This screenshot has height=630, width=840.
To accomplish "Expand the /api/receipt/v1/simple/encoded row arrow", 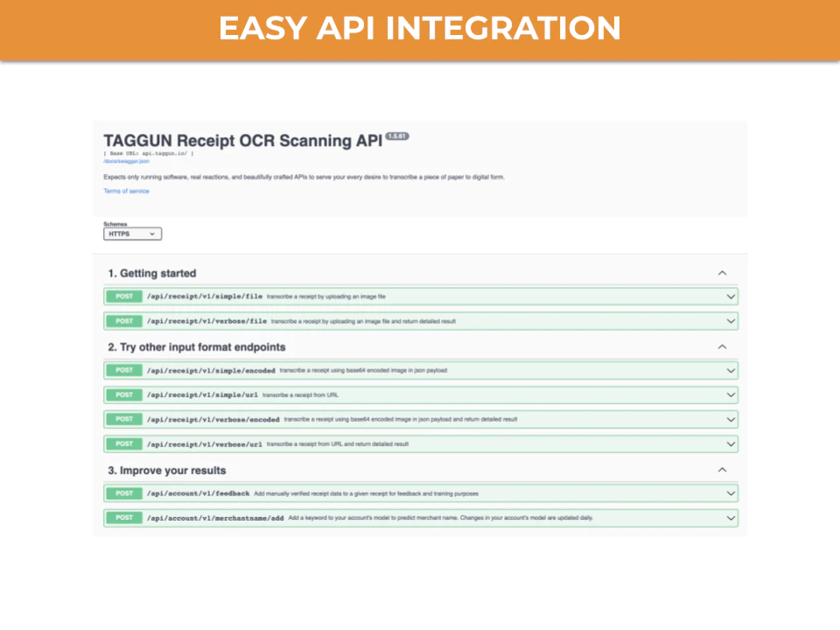I will [731, 371].
